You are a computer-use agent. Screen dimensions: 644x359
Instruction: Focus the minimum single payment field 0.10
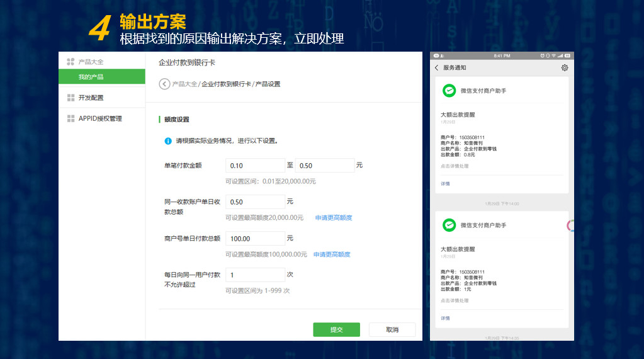(255, 166)
